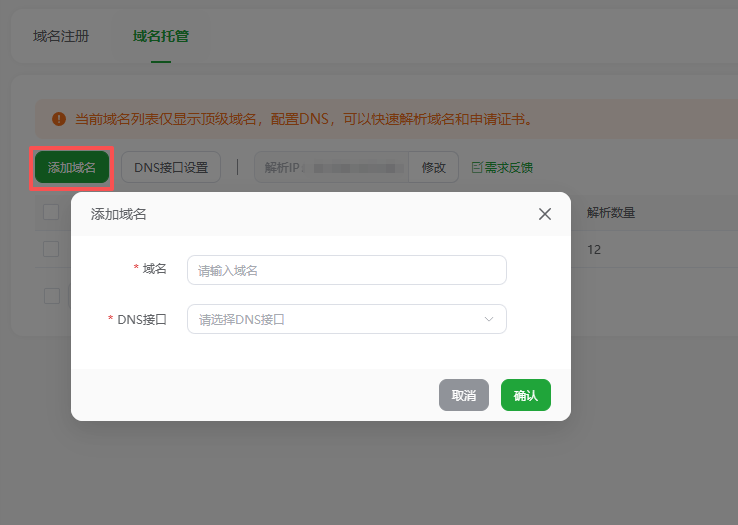Click the orange warning icon in banner

click(x=59, y=120)
